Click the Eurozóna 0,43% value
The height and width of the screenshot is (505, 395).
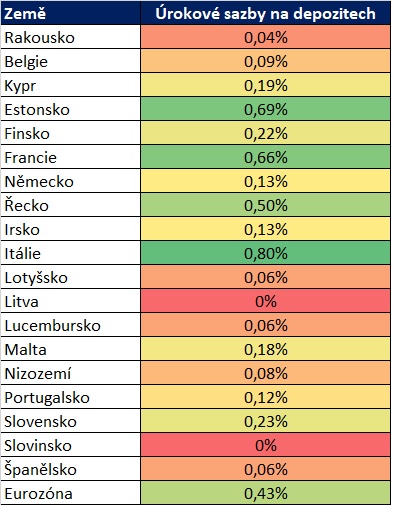tap(265, 493)
